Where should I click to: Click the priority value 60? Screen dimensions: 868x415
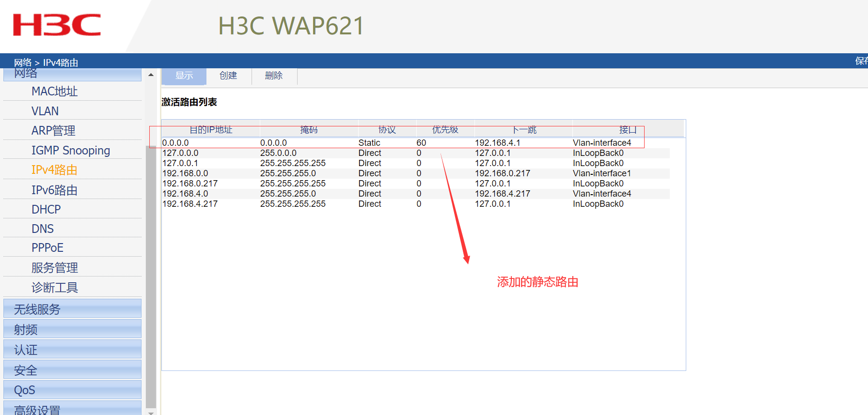pyautogui.click(x=421, y=143)
